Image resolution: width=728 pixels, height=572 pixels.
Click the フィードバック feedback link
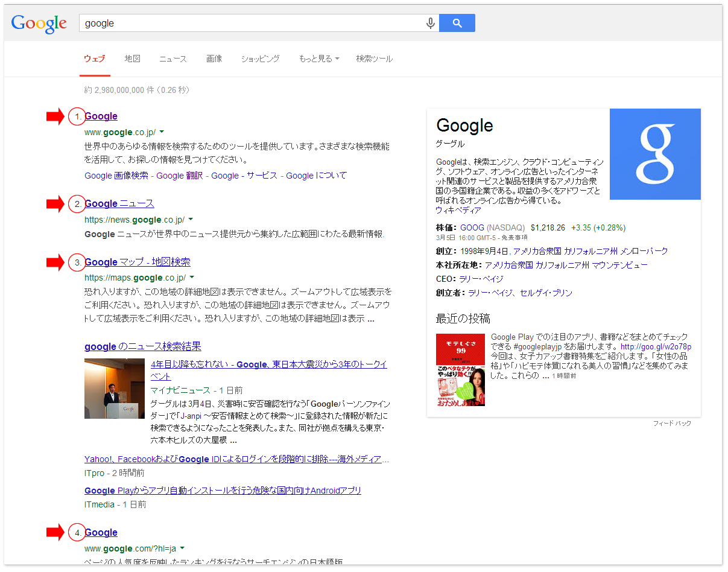pyautogui.click(x=672, y=424)
